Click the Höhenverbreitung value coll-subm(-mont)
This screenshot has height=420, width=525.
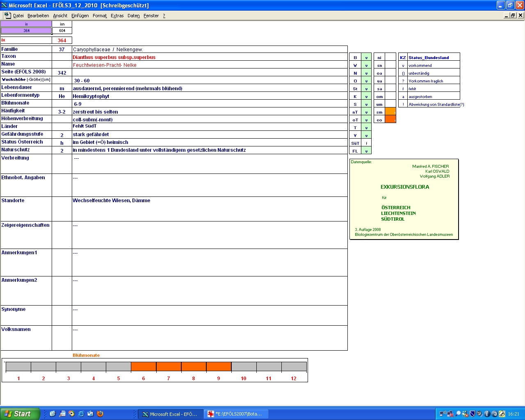point(93,120)
